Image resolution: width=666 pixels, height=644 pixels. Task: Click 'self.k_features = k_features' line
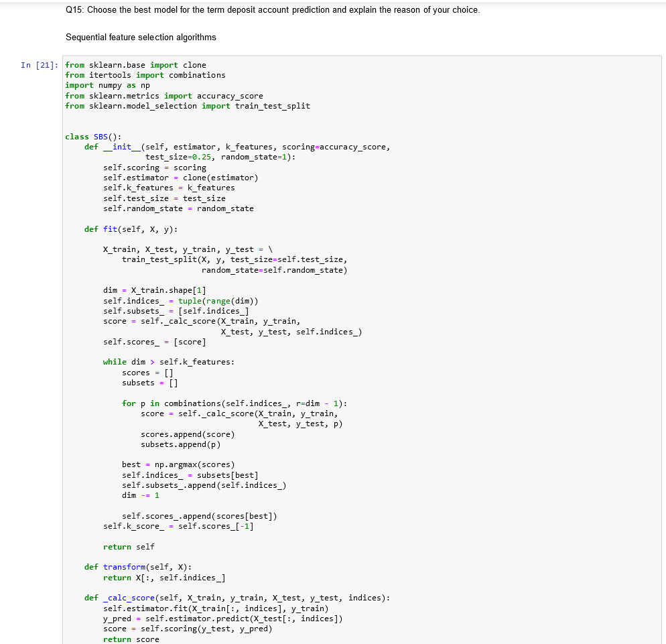coord(169,188)
